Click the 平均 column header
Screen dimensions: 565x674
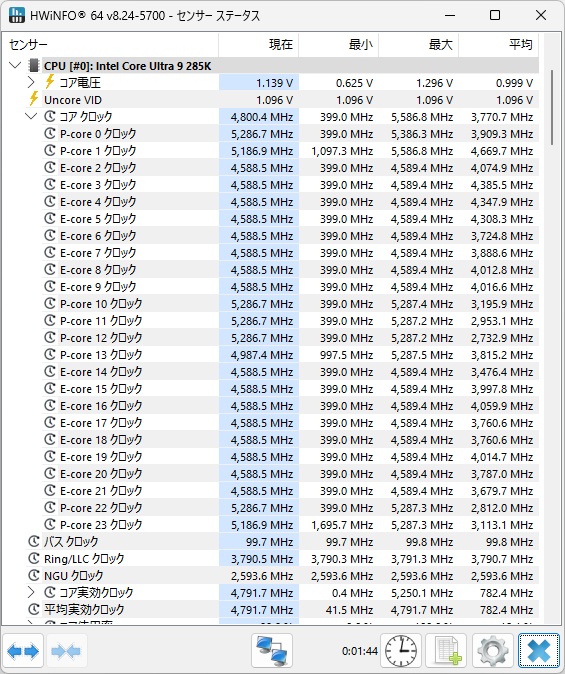click(x=499, y=44)
